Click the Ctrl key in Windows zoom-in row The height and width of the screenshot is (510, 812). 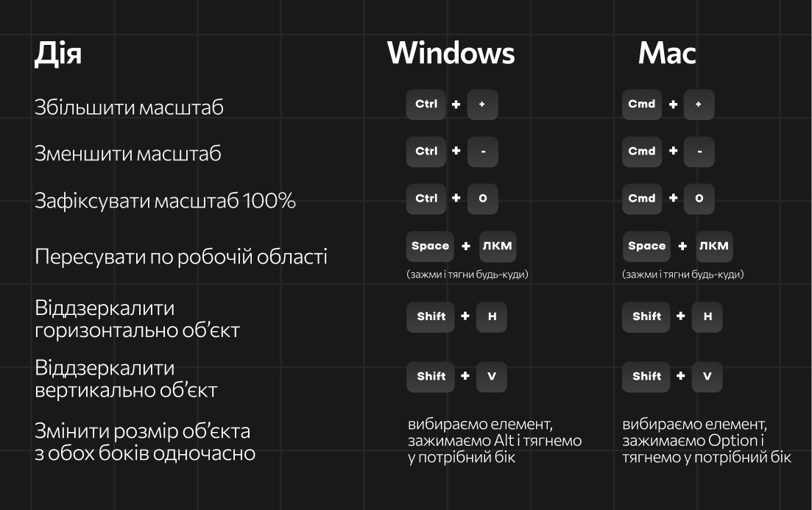(x=426, y=105)
